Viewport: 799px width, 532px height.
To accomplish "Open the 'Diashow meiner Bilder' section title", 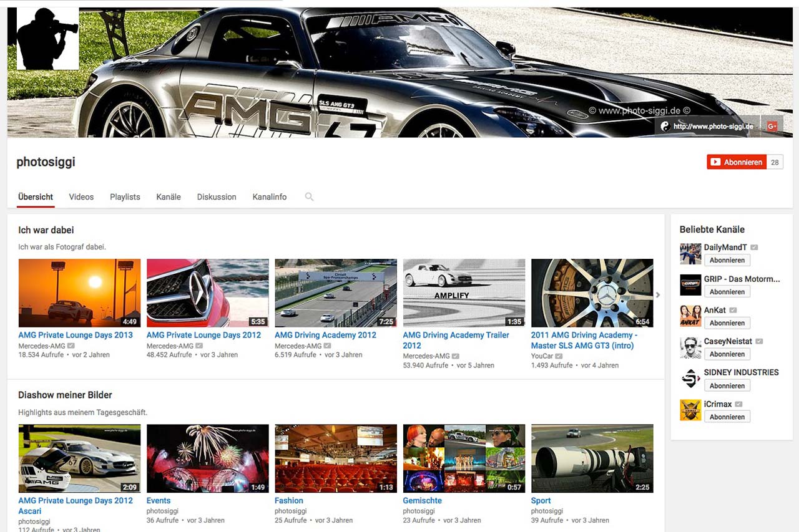I will pyautogui.click(x=65, y=395).
